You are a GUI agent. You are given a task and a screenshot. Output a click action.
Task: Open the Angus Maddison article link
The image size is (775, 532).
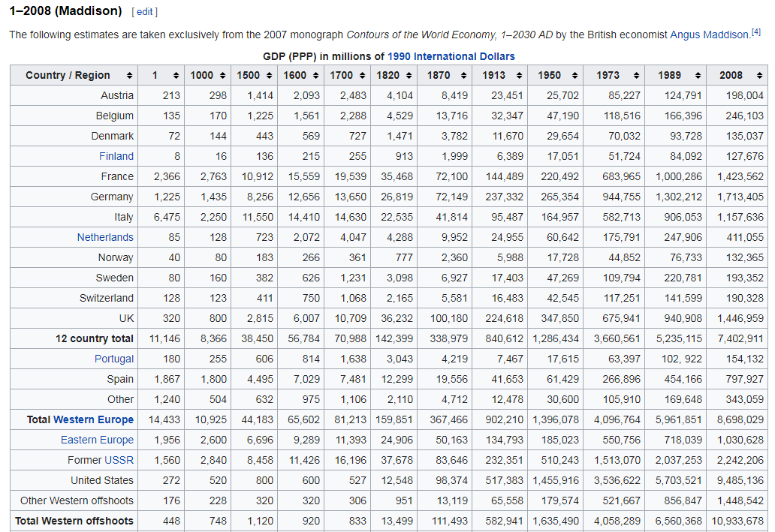click(x=709, y=35)
